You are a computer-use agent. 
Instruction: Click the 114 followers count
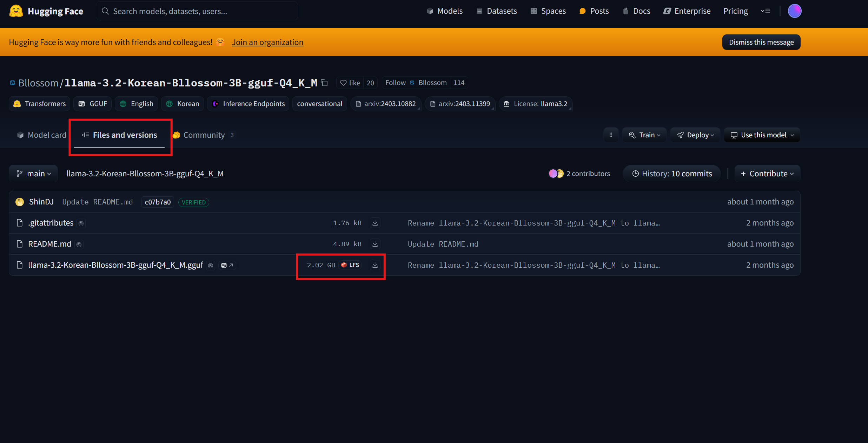[459, 83]
